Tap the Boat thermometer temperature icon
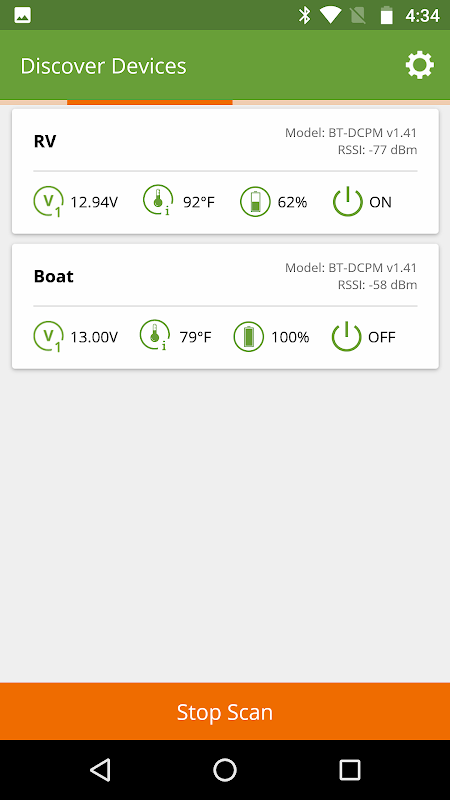This screenshot has height=800, width=450. pyautogui.click(x=155, y=335)
